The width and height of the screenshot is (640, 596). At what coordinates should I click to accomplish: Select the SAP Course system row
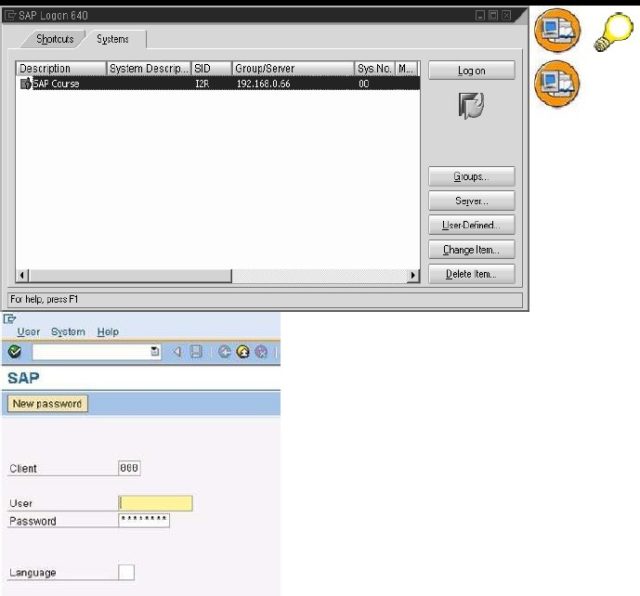[218, 84]
